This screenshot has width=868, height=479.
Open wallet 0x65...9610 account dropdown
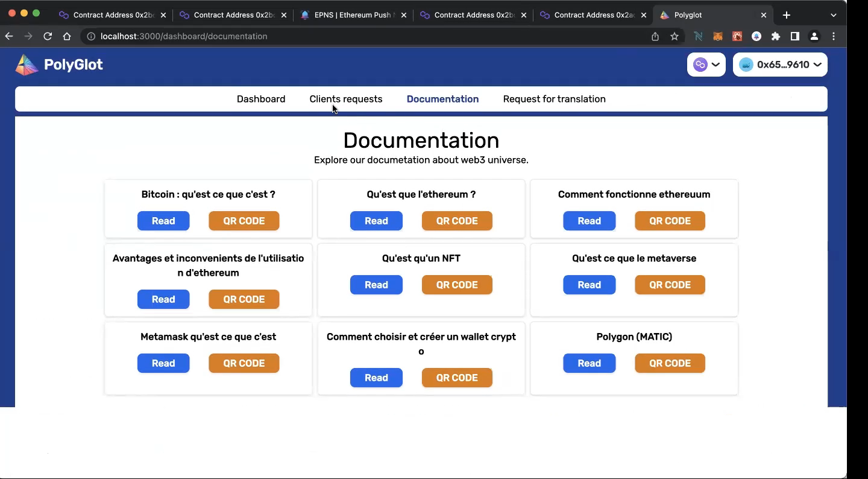(x=780, y=65)
